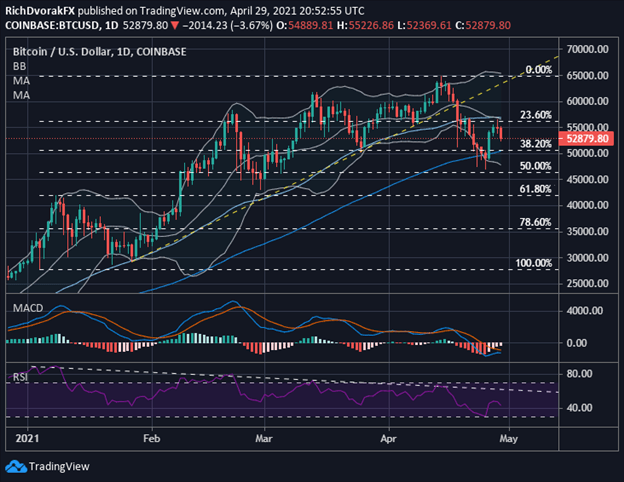
Task: Click the −2014.23 (−3.67%) change value
Action: pos(227,25)
